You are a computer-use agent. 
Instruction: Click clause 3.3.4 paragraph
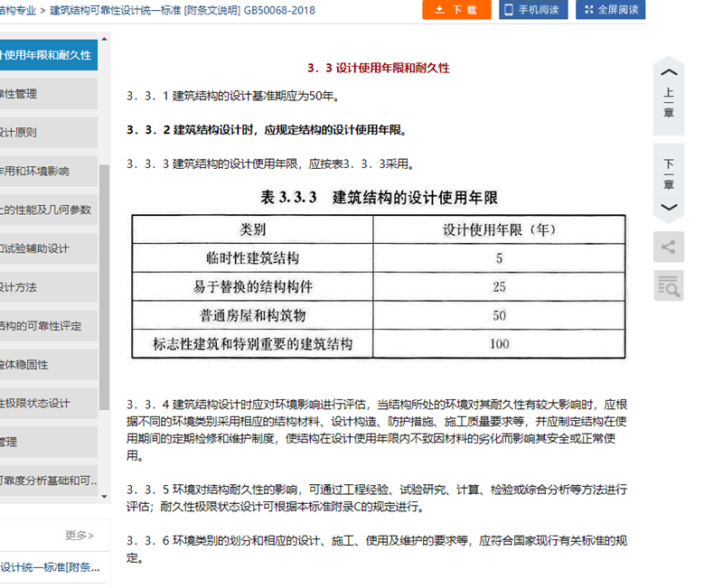[x=377, y=430]
